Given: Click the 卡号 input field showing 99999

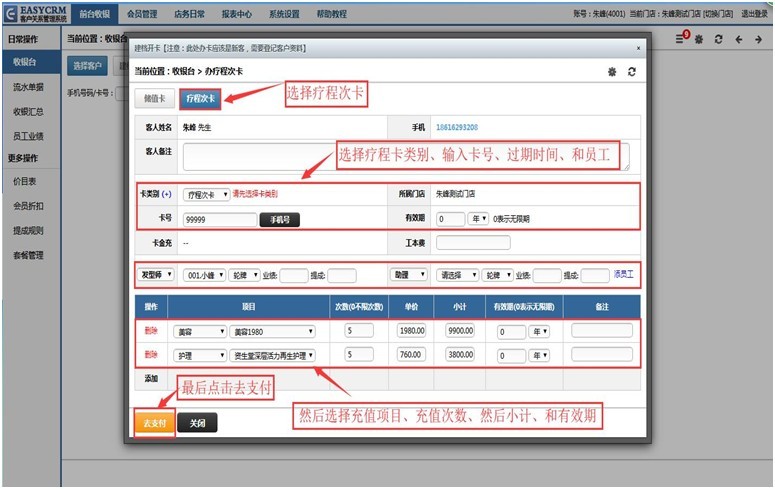Looking at the screenshot, I should [x=220, y=220].
